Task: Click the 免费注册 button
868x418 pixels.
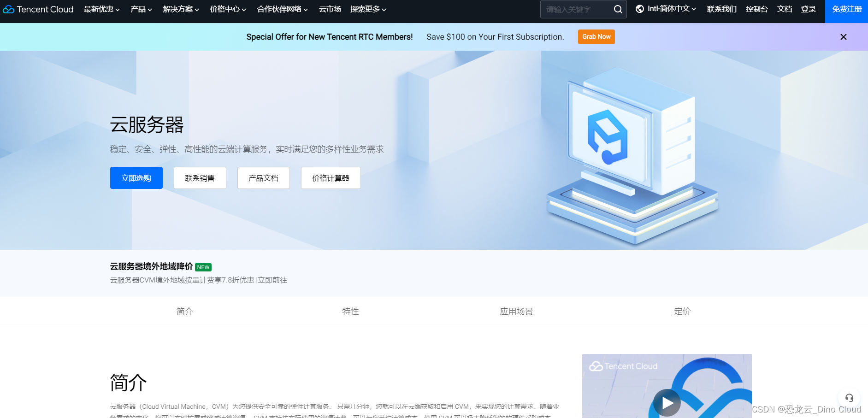Action: point(846,12)
